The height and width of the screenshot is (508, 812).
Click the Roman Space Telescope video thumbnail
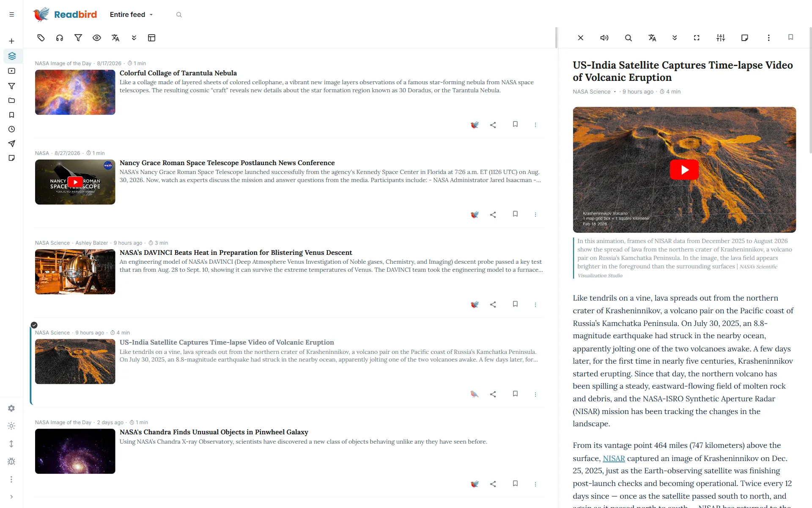point(75,182)
